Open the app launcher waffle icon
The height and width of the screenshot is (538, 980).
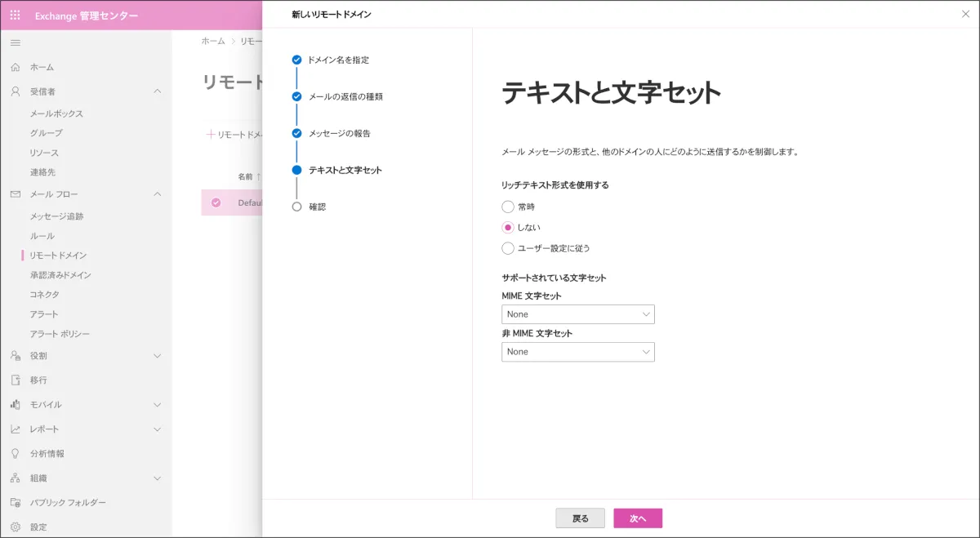click(x=15, y=16)
